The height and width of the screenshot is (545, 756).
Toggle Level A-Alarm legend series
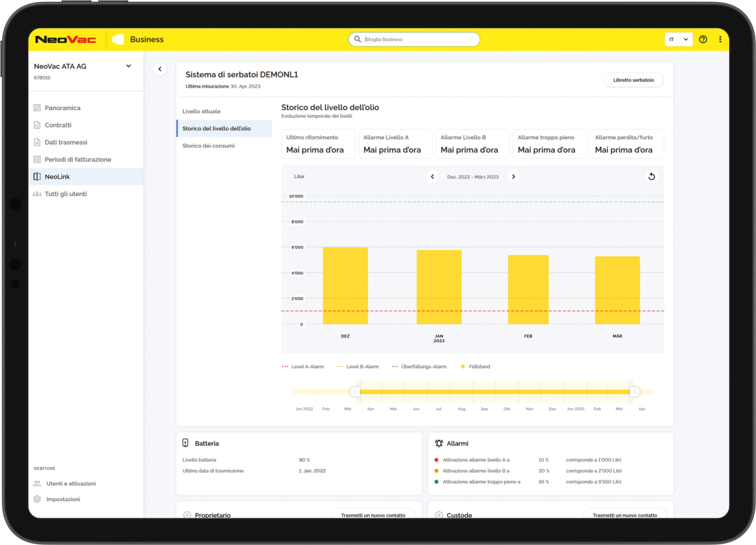click(303, 367)
